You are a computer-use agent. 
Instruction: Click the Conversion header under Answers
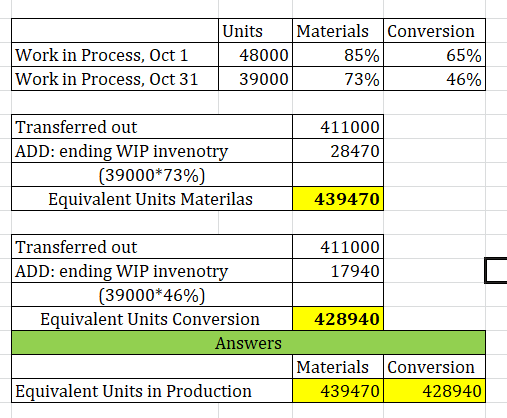point(434,367)
